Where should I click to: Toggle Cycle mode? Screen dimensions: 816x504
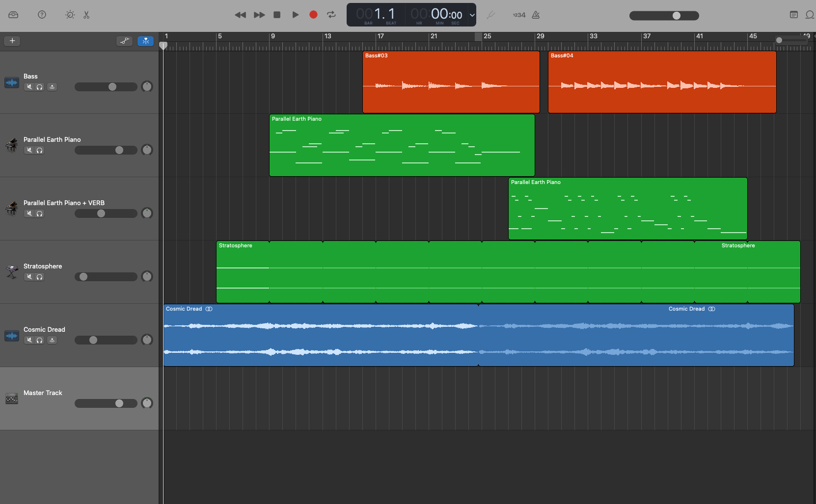tap(331, 15)
